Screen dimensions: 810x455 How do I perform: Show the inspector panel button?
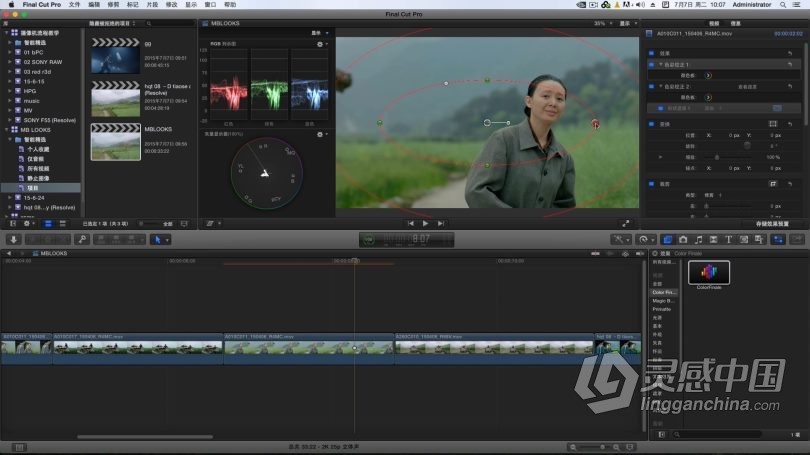pos(778,240)
